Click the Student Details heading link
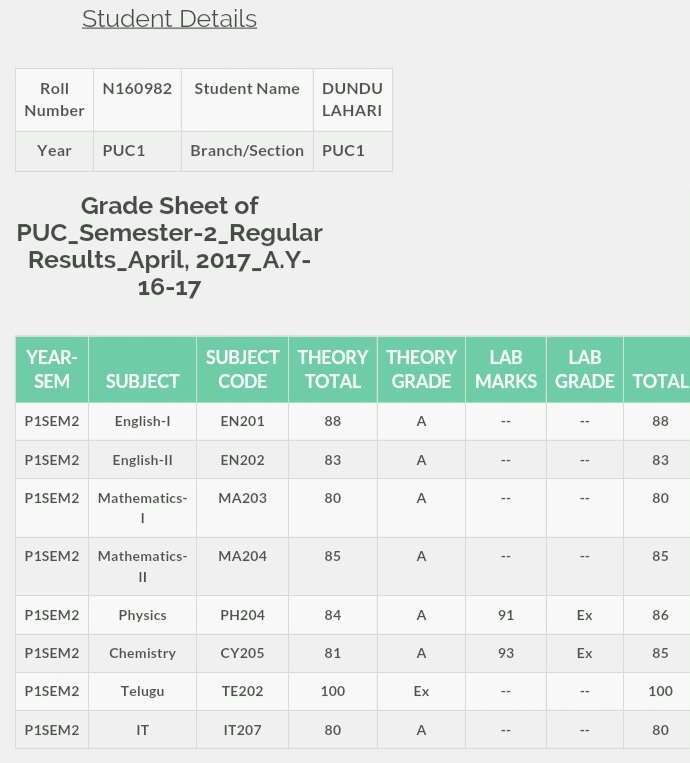690x763 pixels. (169, 19)
